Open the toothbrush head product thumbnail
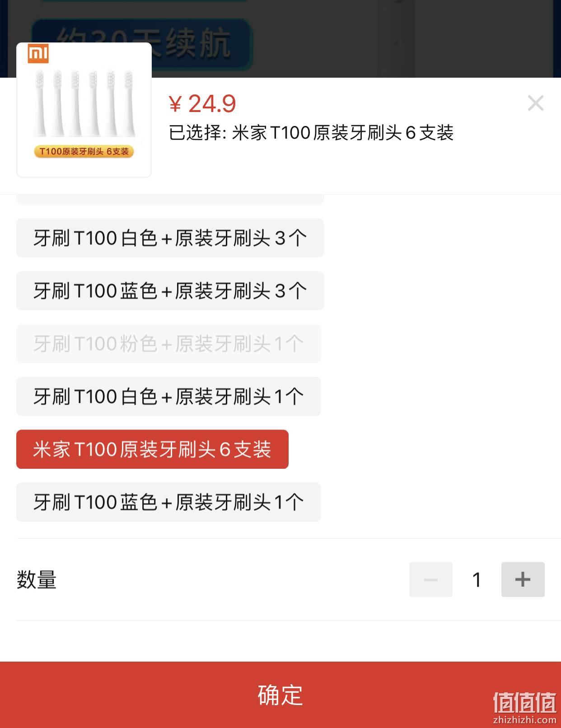The width and height of the screenshot is (561, 728). (84, 110)
